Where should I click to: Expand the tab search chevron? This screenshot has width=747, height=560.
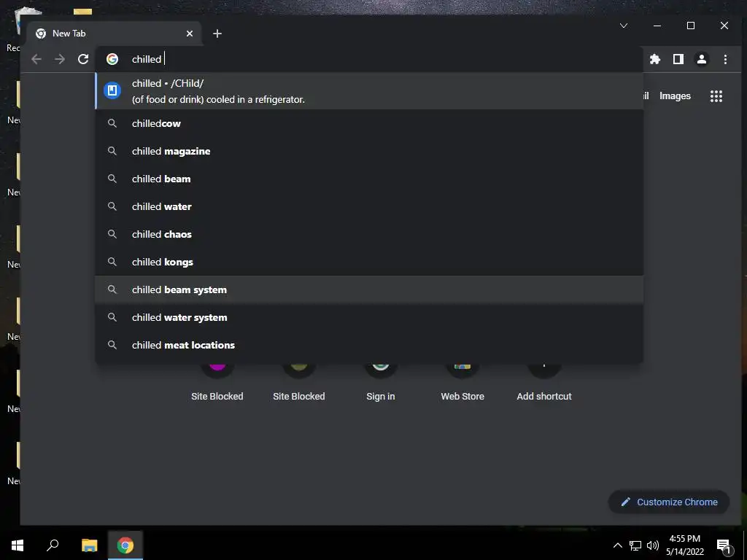624,26
